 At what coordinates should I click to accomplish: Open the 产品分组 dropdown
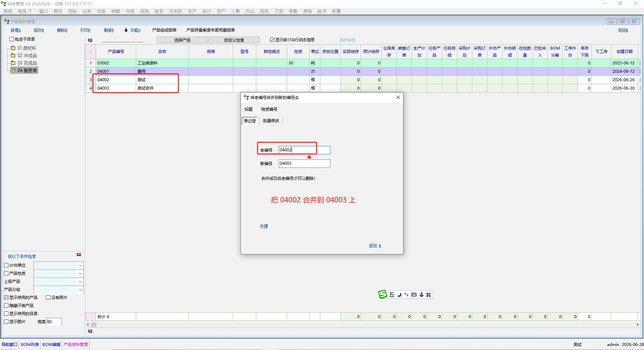[x=80, y=290]
